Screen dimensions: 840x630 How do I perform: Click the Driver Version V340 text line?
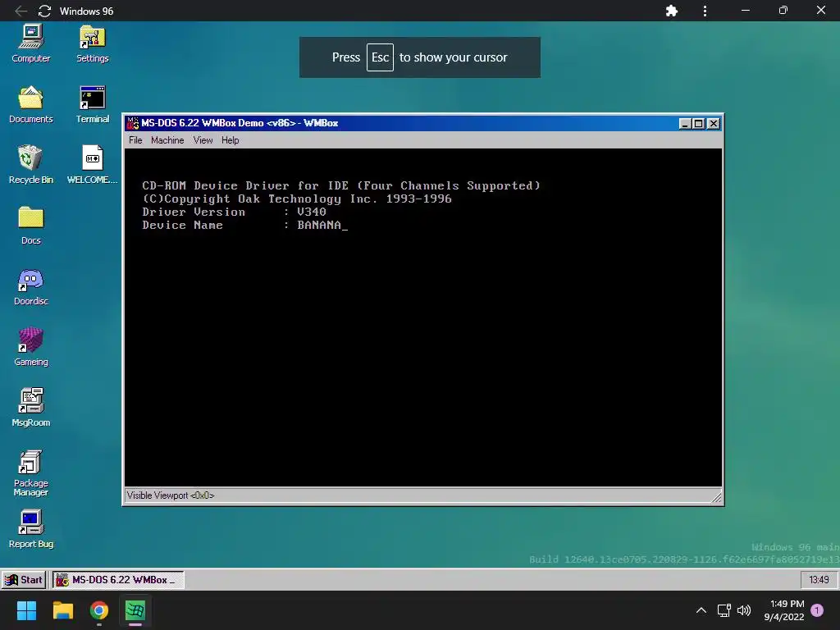point(234,212)
